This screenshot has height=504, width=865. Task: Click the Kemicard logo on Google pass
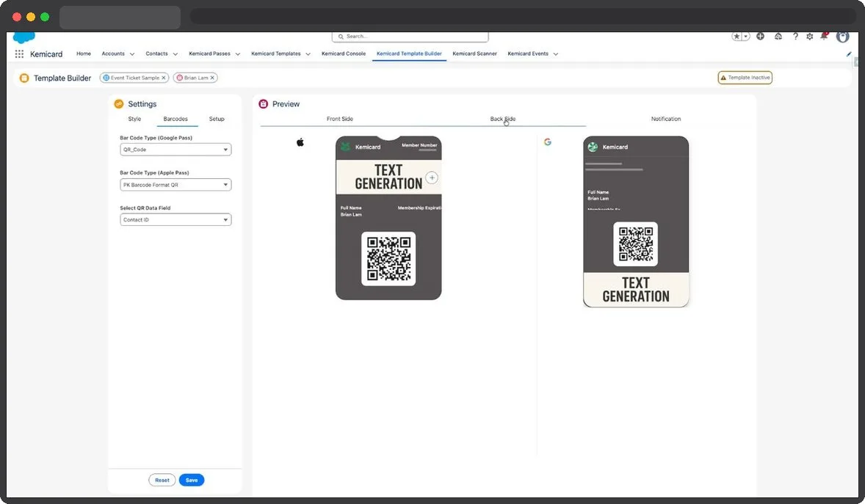click(593, 147)
